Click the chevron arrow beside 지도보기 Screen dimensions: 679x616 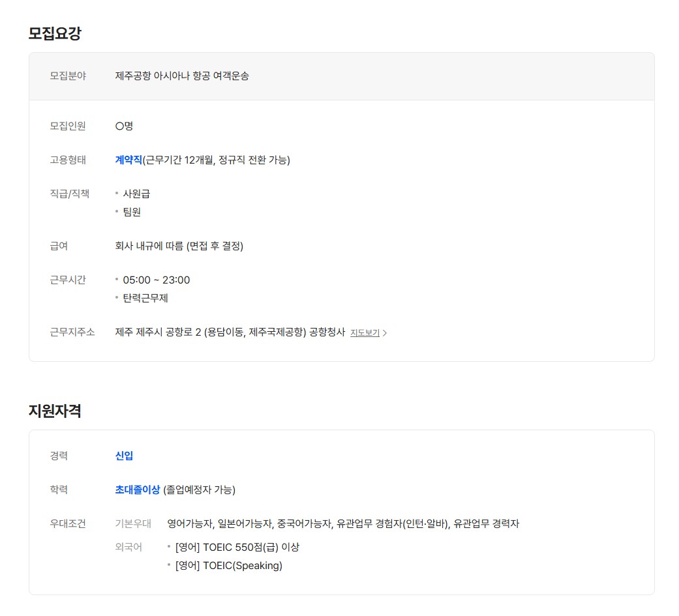click(385, 333)
